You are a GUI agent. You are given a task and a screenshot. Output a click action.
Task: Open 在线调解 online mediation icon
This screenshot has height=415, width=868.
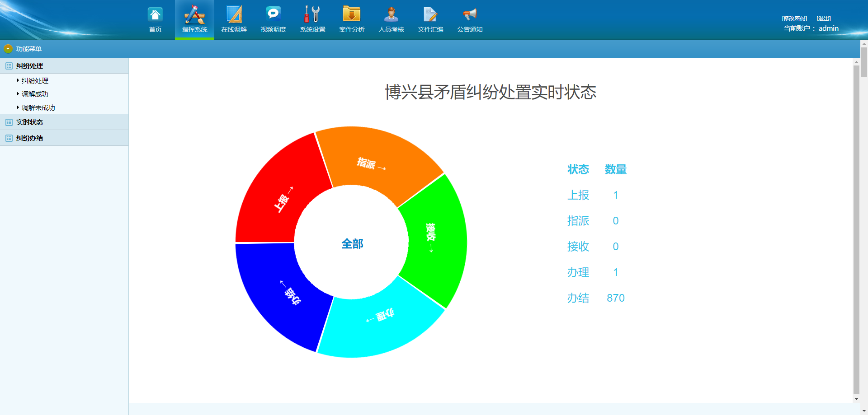[234, 15]
